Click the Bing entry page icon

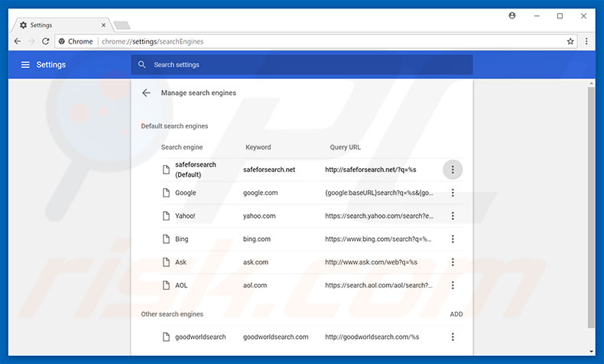166,239
